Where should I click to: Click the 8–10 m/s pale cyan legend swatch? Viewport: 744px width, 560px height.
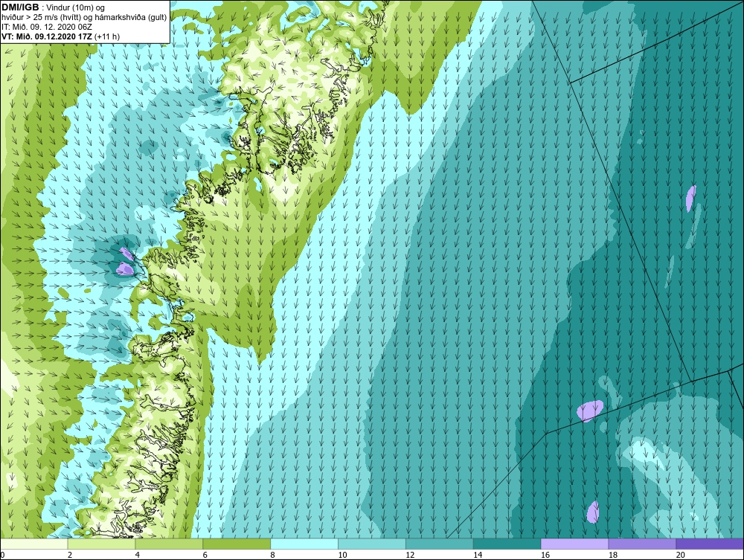(304, 544)
